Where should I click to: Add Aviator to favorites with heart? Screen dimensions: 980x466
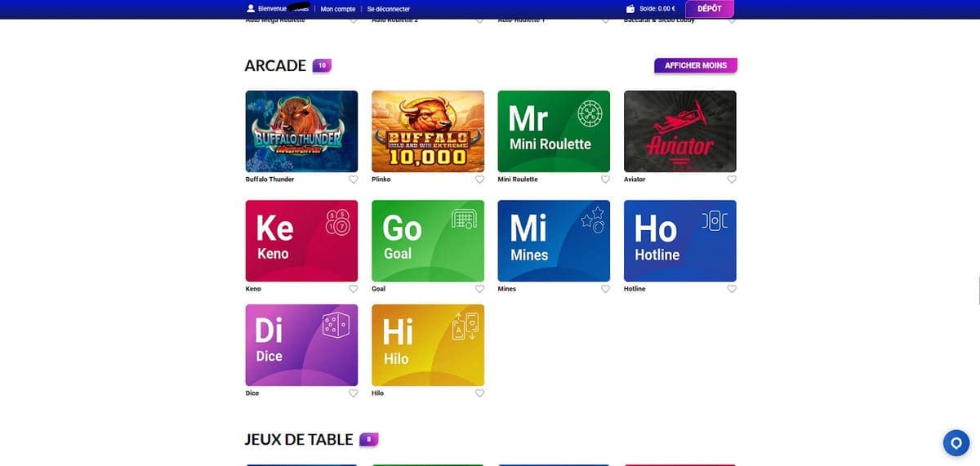coord(732,180)
